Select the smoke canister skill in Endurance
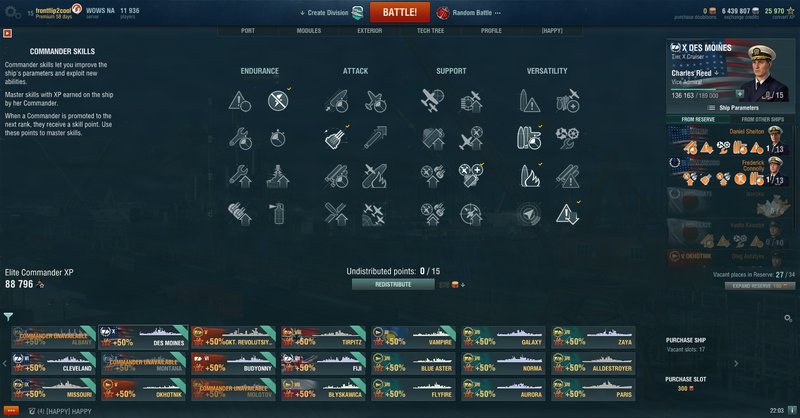Image resolution: width=800 pixels, height=418 pixels. (278, 214)
